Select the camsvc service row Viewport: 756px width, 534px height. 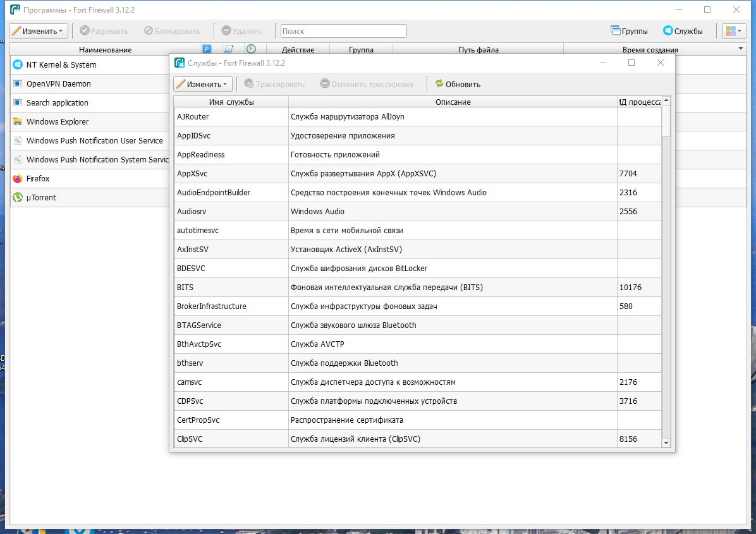point(418,382)
